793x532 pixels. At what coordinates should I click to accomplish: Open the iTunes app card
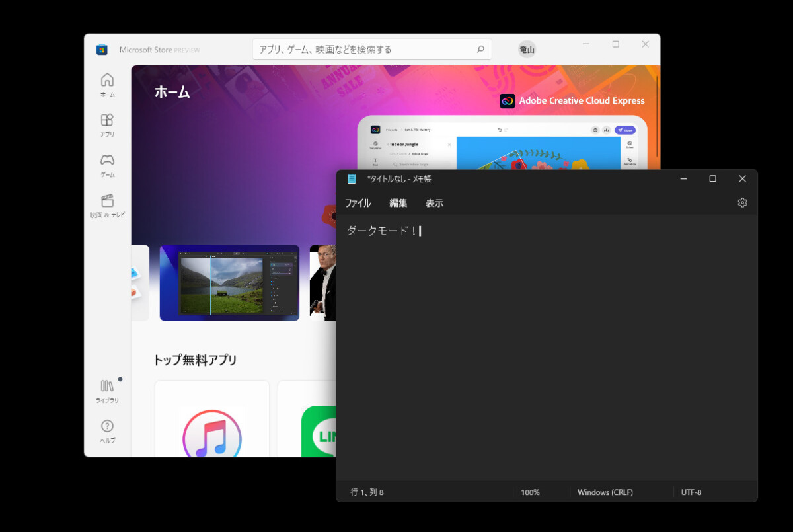click(x=212, y=418)
